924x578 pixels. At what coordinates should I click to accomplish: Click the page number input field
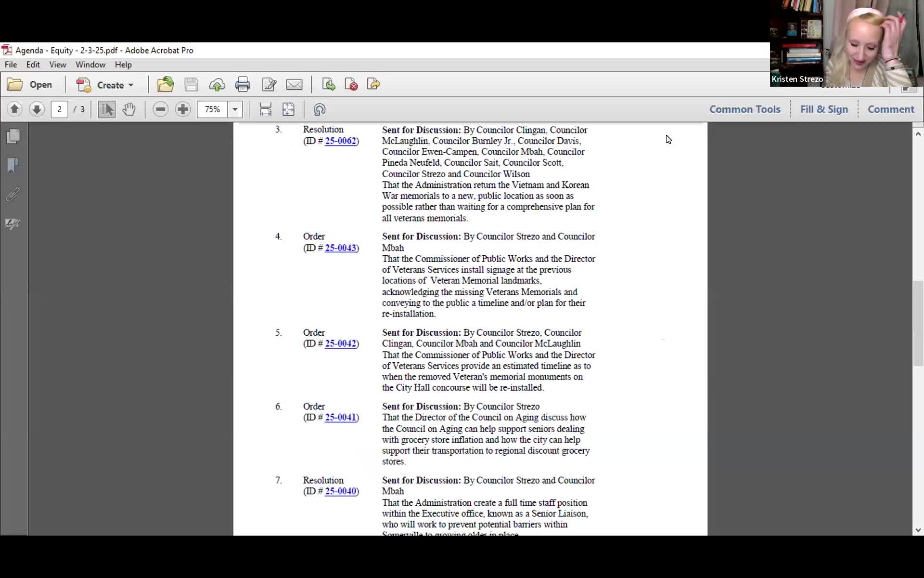pyautogui.click(x=59, y=109)
